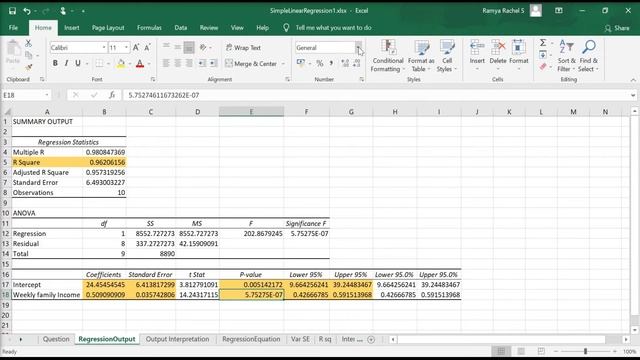Click the Name Box showing E18
Image resolution: width=640 pixels, height=360 pixels.
[26, 95]
